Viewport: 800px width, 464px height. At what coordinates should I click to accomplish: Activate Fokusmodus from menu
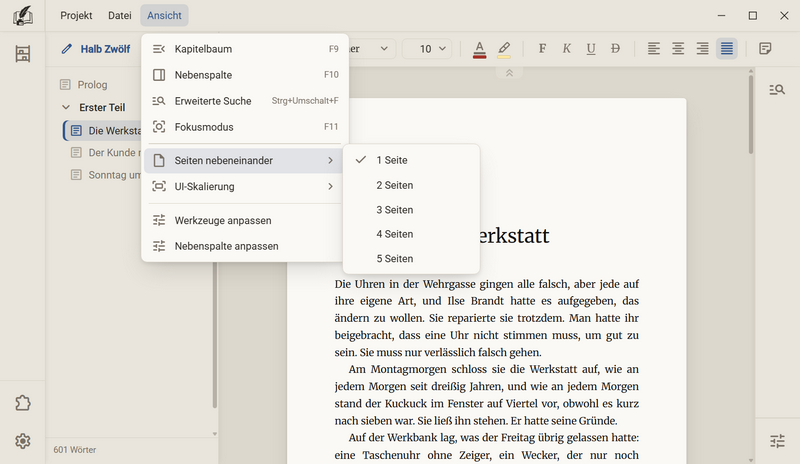tap(245, 127)
